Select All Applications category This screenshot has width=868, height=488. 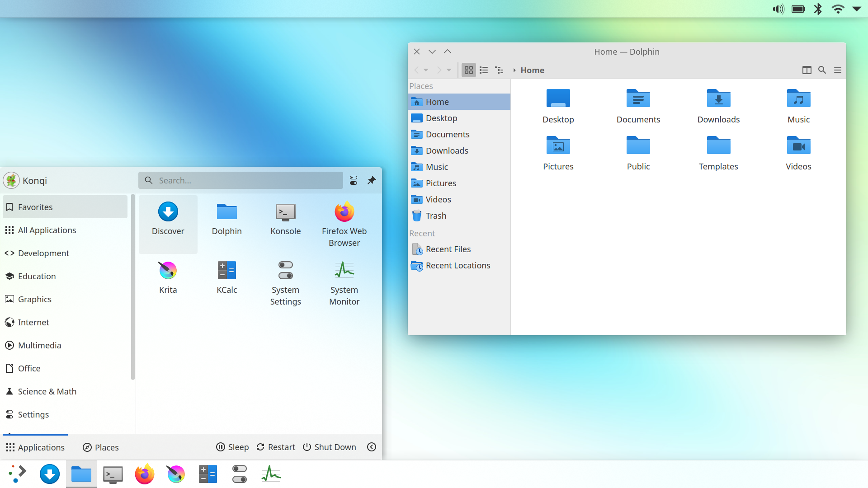coord(65,230)
